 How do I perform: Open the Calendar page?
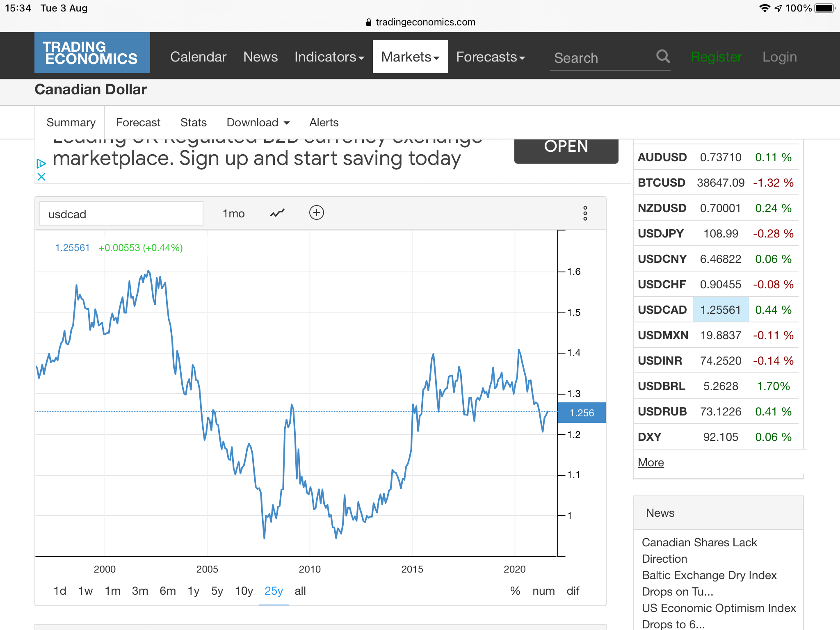pyautogui.click(x=198, y=57)
